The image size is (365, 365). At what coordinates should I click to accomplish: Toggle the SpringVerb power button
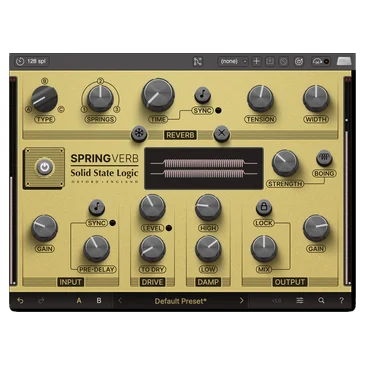[45, 167]
